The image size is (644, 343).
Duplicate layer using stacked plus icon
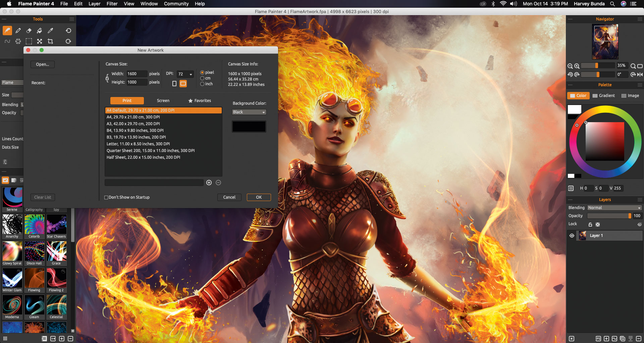point(623,339)
